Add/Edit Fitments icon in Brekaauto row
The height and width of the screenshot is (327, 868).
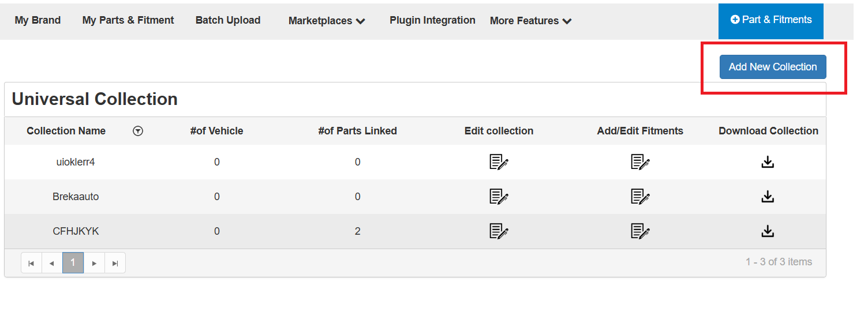[640, 197]
